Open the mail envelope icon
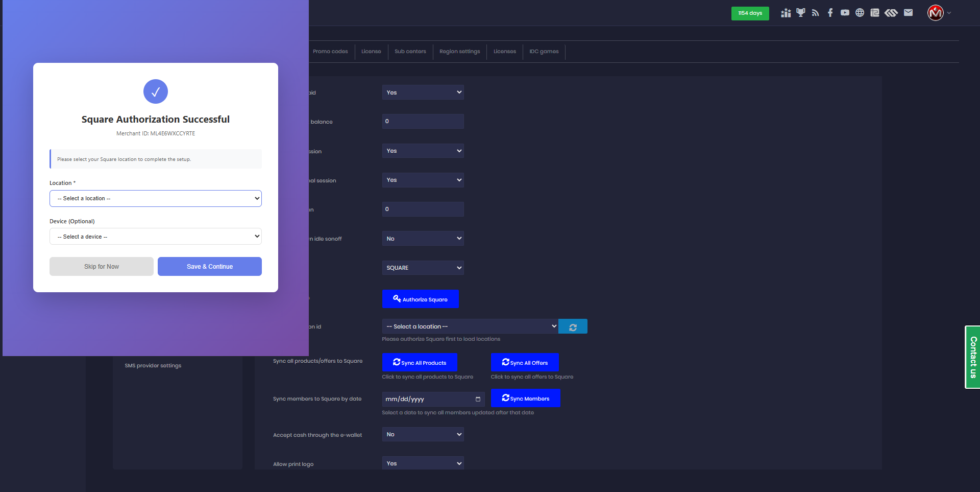Screen dimensions: 980x492 909,13
